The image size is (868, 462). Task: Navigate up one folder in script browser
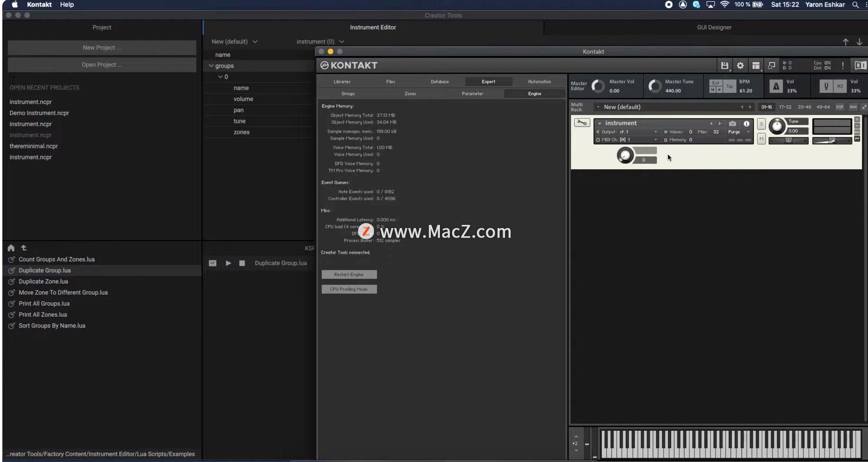(x=24, y=248)
